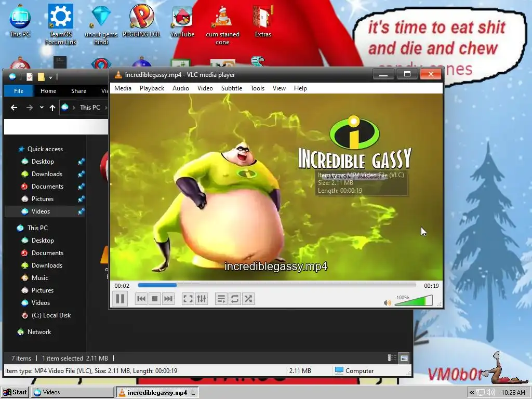Show hidden system tray icons

coord(472,393)
